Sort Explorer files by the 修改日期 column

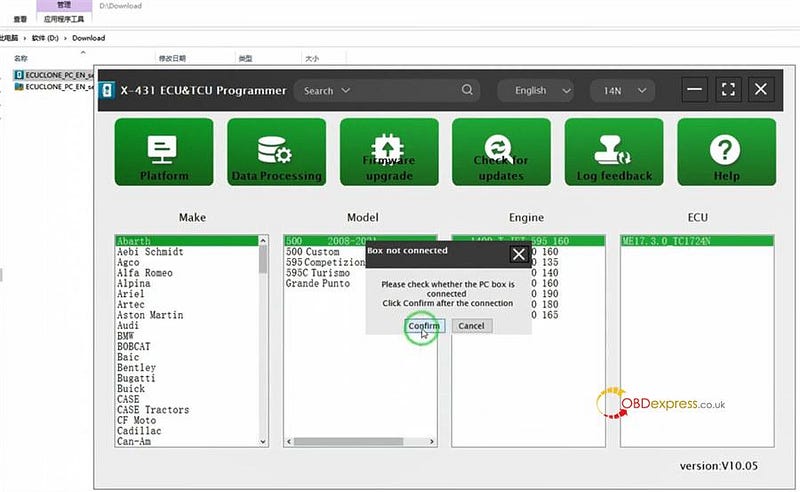click(172, 58)
